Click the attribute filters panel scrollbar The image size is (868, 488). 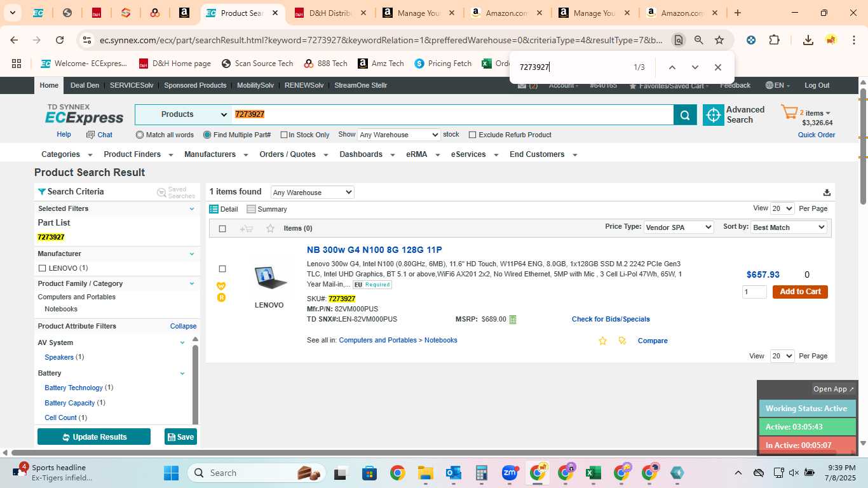click(195, 383)
